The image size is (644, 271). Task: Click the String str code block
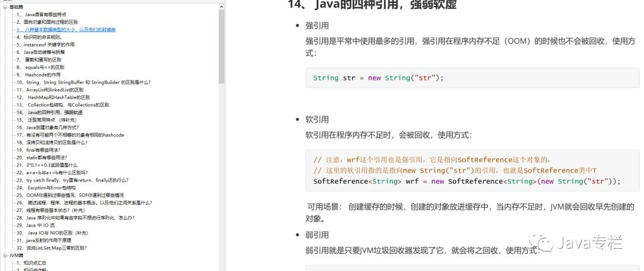click(x=472, y=78)
